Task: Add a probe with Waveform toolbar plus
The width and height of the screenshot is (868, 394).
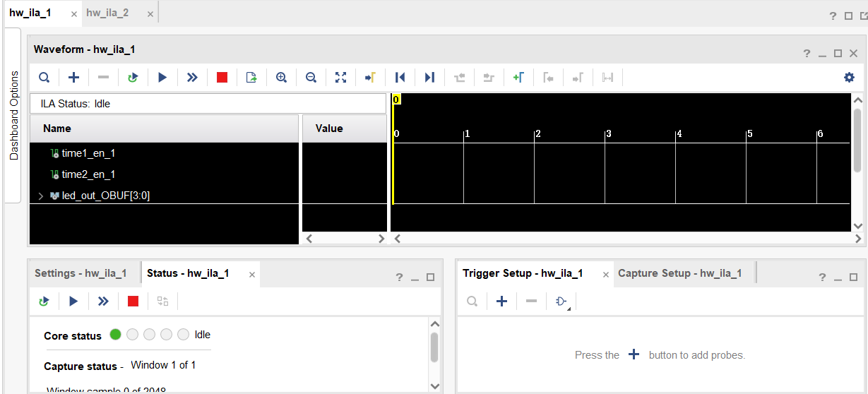Action: pyautogui.click(x=73, y=78)
